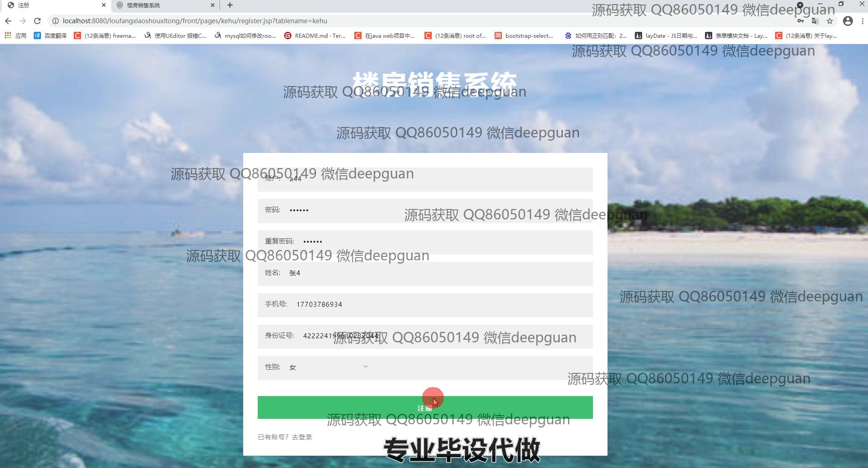Viewport: 868px width, 468px height.
Task: Open the saved passwords key icon
Action: (801, 21)
